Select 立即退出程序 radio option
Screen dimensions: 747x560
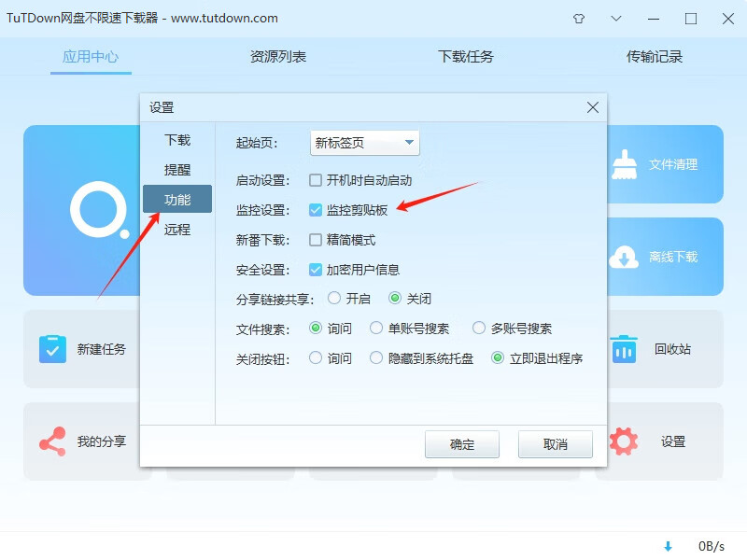pos(498,357)
